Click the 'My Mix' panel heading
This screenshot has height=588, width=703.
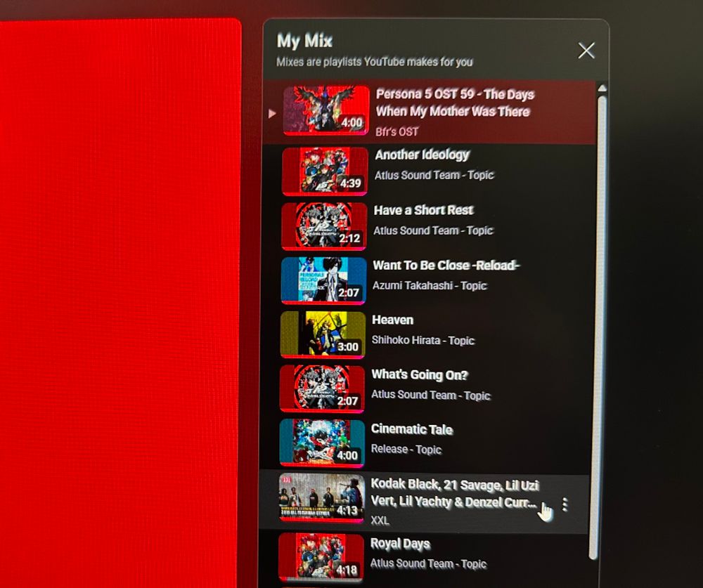pos(304,41)
